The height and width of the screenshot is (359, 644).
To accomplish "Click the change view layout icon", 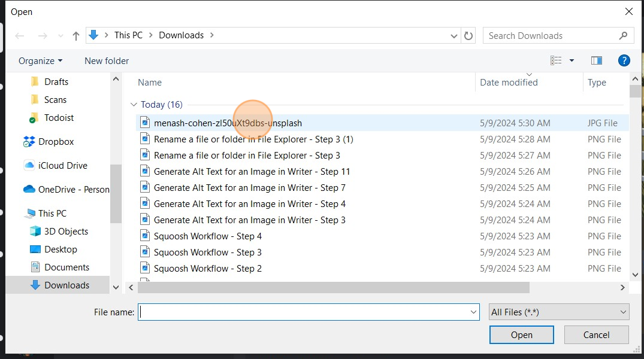I will [557, 60].
